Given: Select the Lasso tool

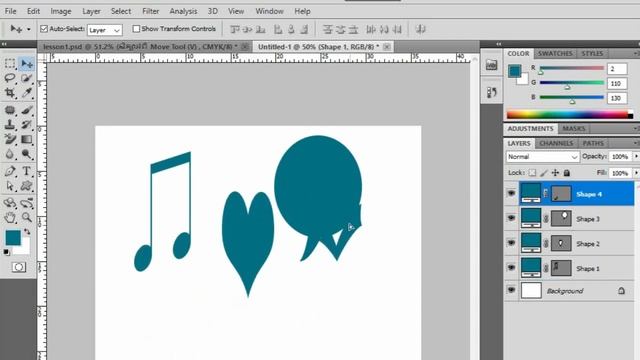Looking at the screenshot, I should pos(10,78).
